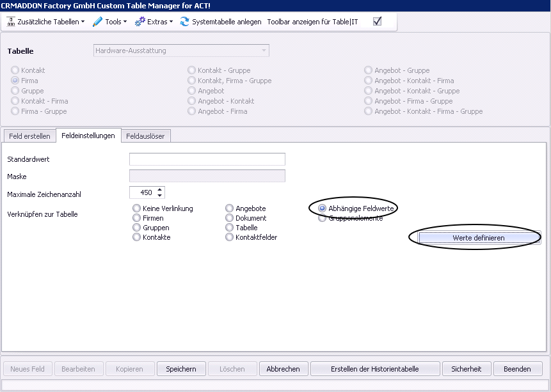Click the Löschen button
This screenshot has height=392, width=551.
[232, 369]
